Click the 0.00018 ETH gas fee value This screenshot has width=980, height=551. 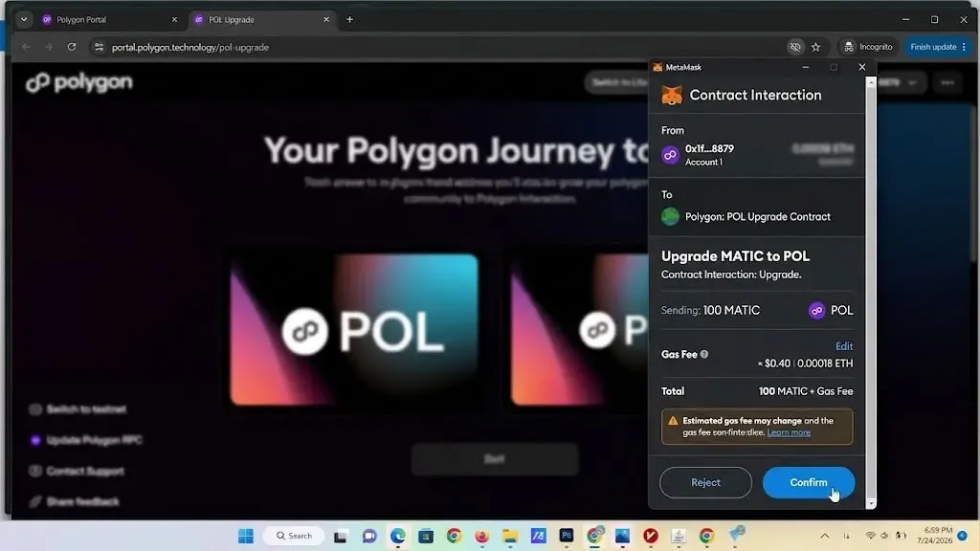(x=825, y=364)
